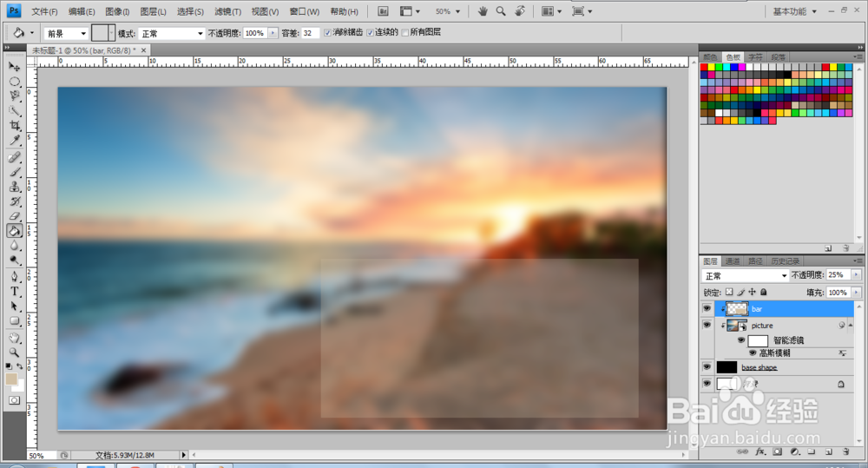Select the Eyedropper tool

click(x=15, y=140)
